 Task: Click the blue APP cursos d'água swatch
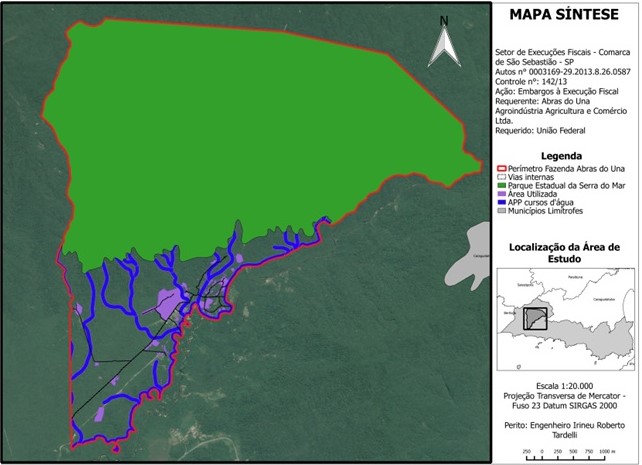pos(502,203)
